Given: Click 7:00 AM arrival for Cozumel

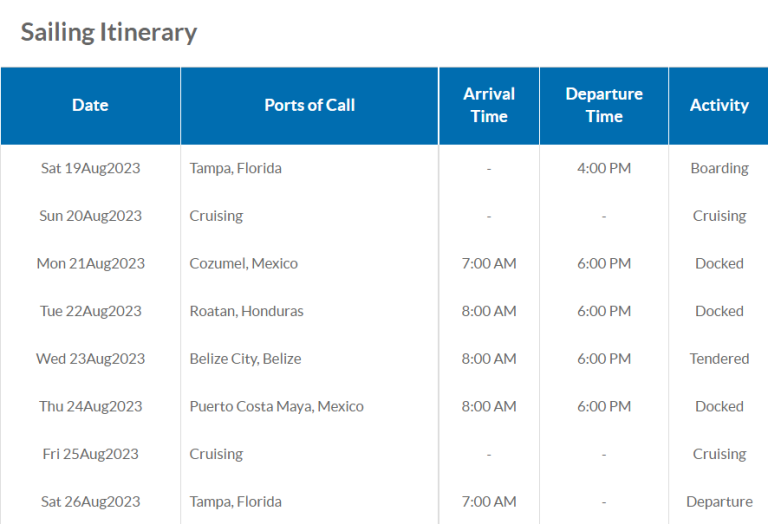Looking at the screenshot, I should tap(489, 263).
